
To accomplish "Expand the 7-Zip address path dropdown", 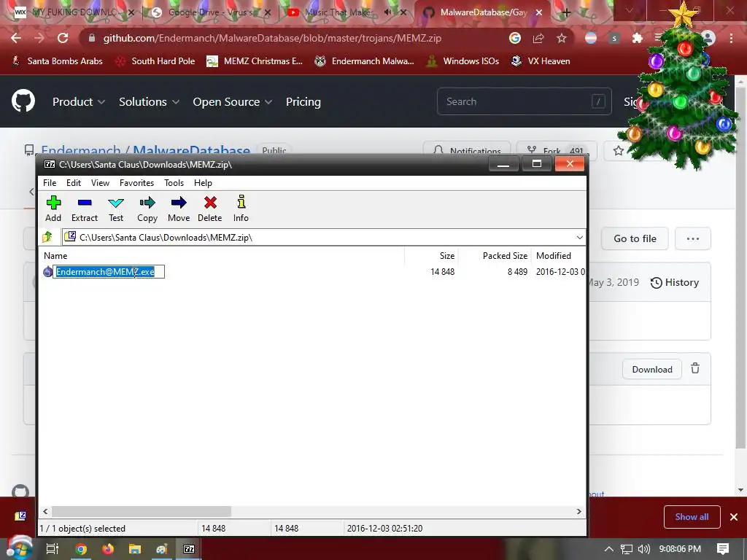I will pos(579,237).
